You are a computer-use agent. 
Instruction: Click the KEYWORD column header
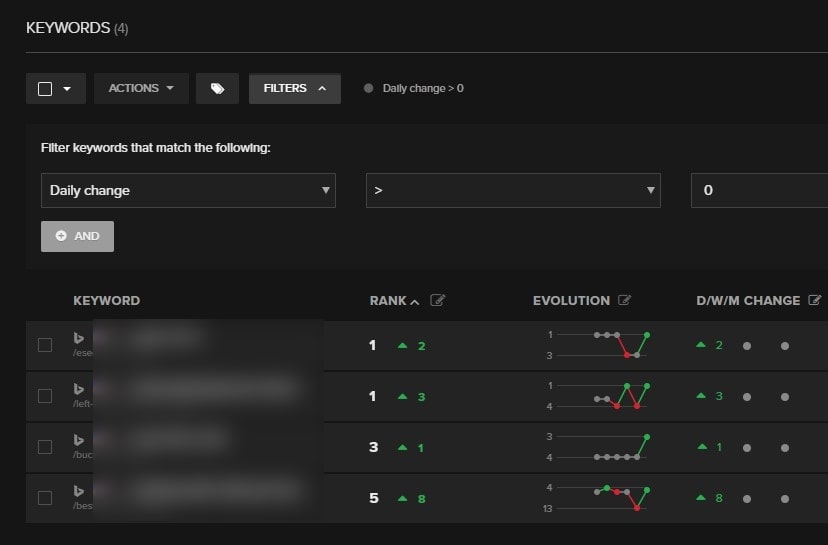point(107,300)
